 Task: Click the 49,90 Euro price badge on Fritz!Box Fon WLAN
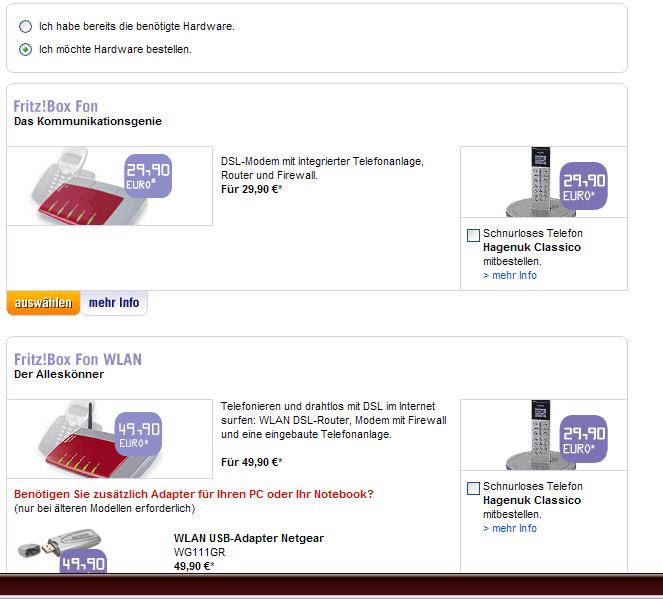tap(139, 431)
